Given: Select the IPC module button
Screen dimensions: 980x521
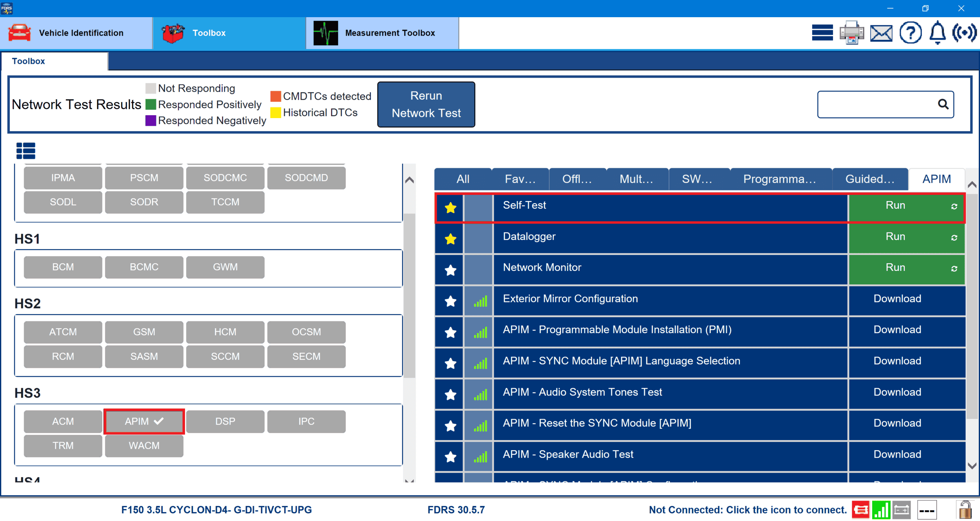Looking at the screenshot, I should (x=306, y=421).
